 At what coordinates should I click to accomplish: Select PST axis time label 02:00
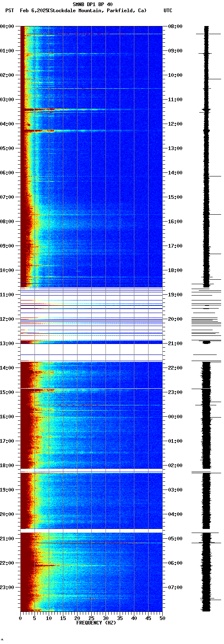(x=7, y=75)
